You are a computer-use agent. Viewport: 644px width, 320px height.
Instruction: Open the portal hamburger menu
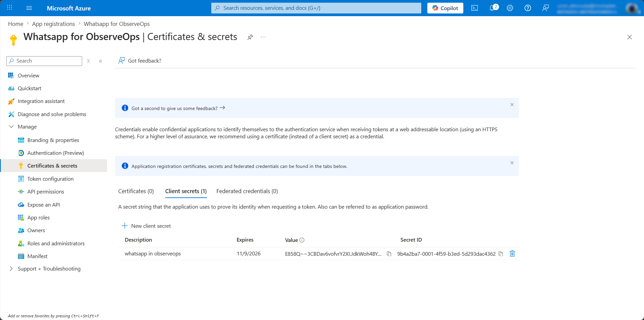29,8
